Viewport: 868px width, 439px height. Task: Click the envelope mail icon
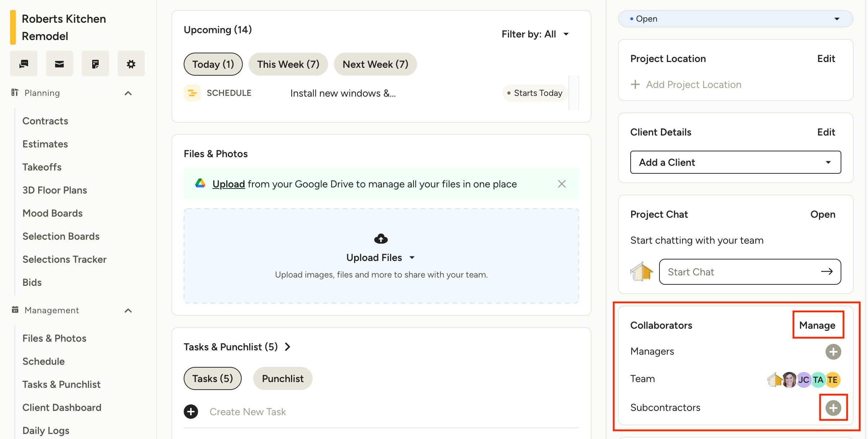(x=59, y=64)
